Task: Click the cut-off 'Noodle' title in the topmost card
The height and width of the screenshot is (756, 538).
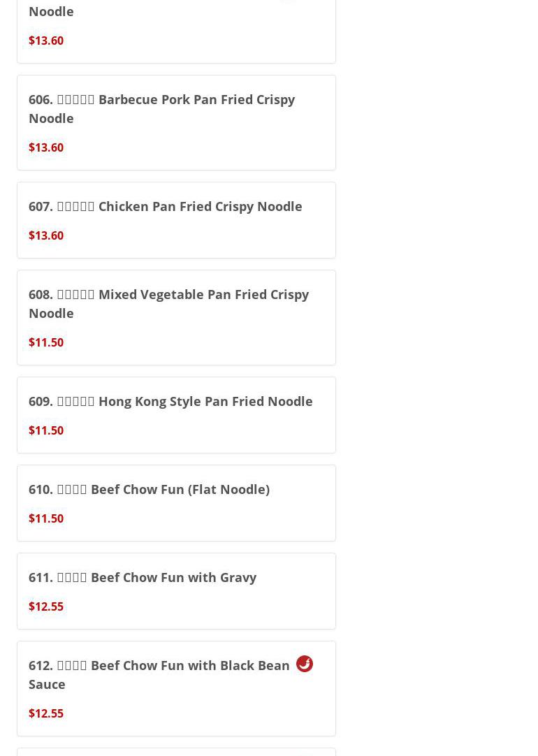Action: pos(51,11)
